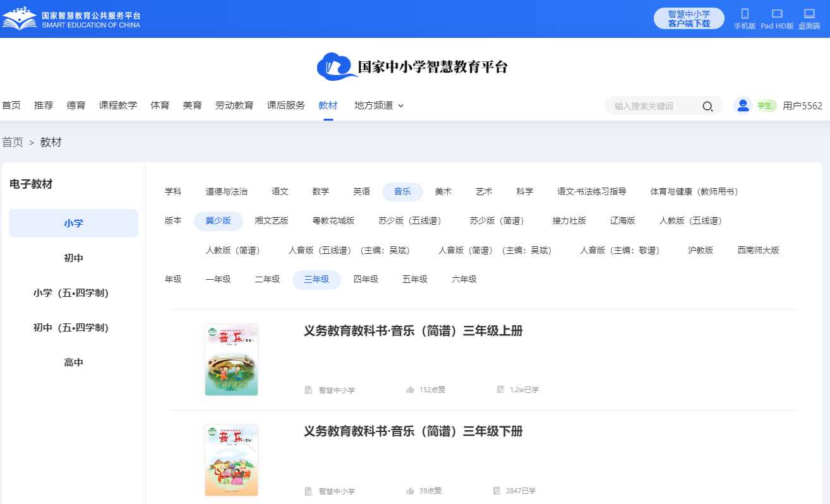
Task: Open the 德育 navigation item
Action: [x=76, y=105]
